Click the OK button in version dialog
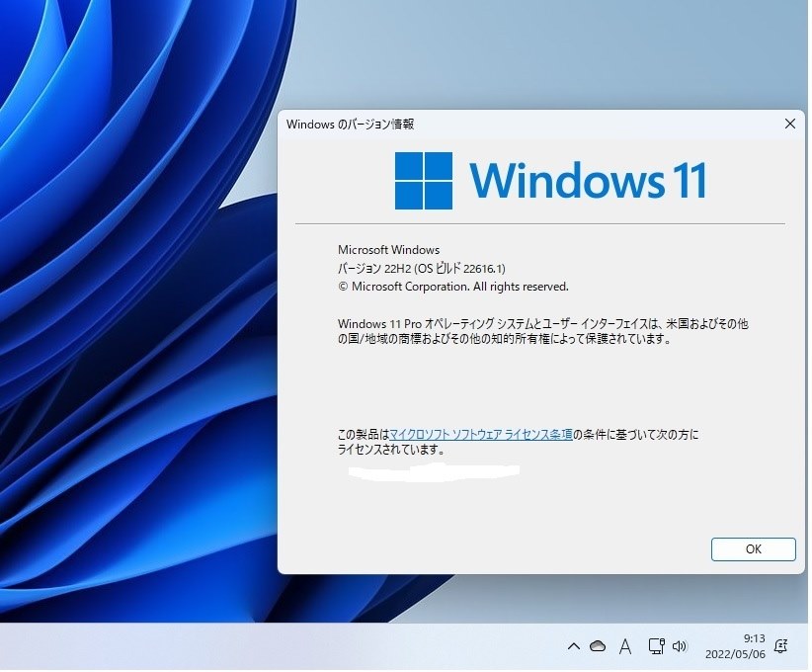The width and height of the screenshot is (812, 672). tap(753, 549)
